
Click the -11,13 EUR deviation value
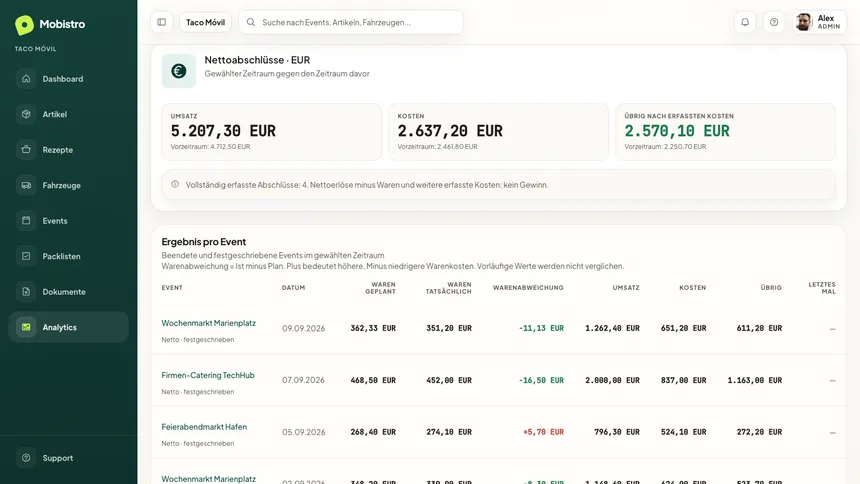click(x=541, y=328)
